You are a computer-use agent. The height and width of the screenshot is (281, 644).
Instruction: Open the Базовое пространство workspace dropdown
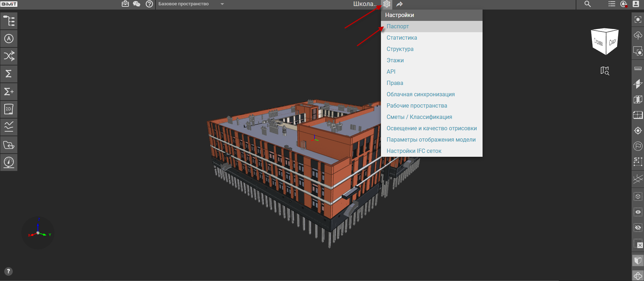click(191, 4)
